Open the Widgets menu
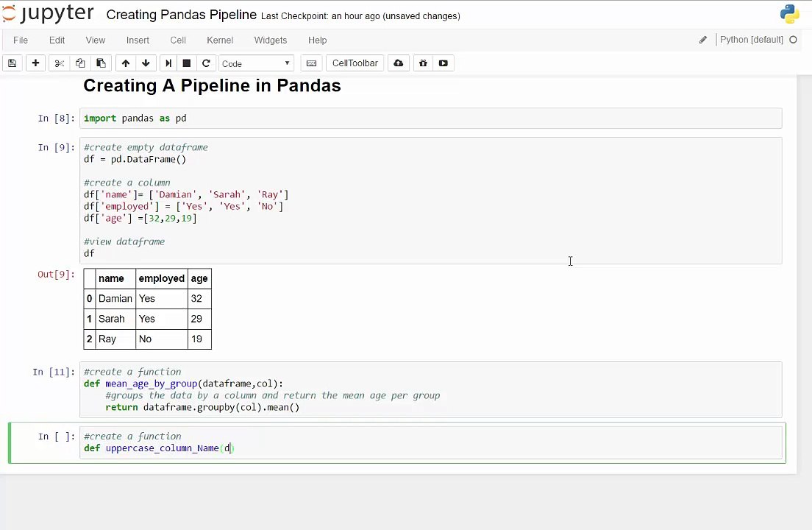 coord(271,40)
